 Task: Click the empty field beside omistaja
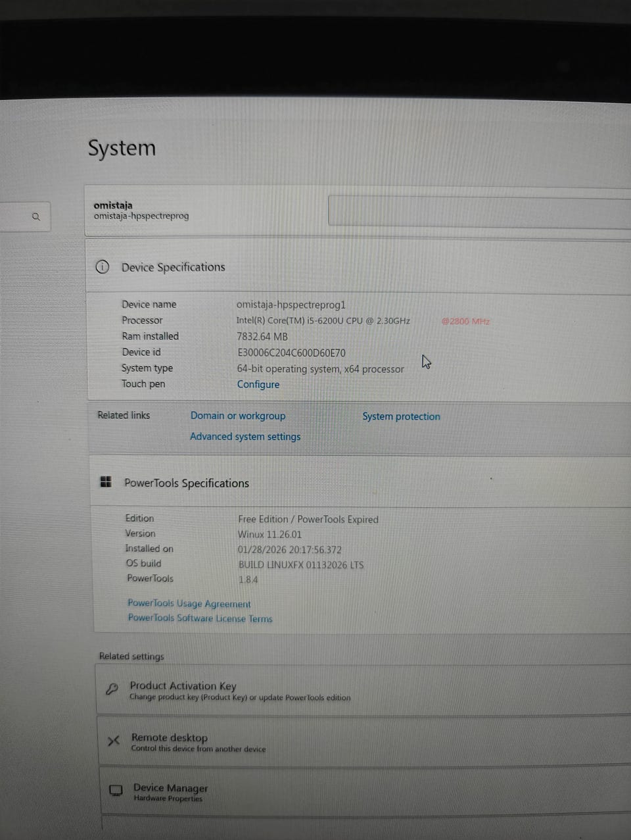pyautogui.click(x=479, y=211)
